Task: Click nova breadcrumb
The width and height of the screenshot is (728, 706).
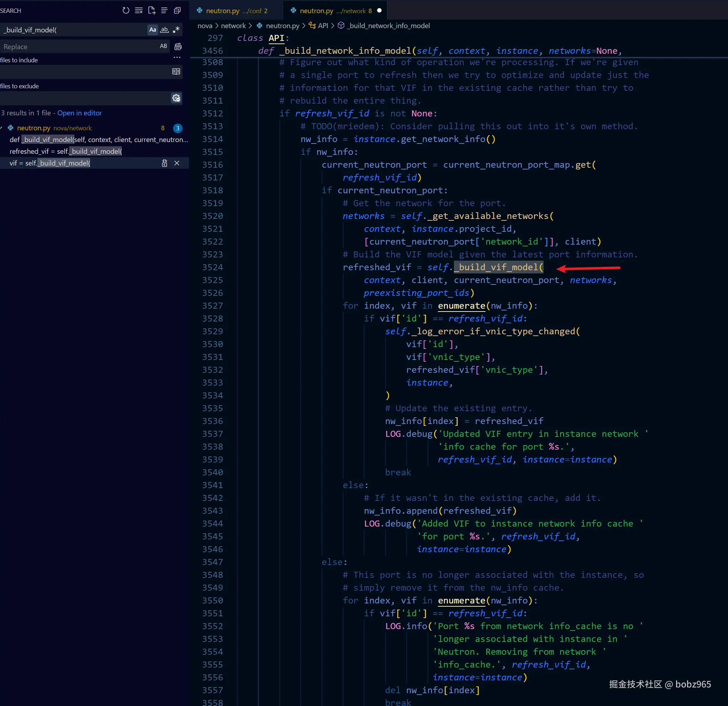Action: (x=205, y=26)
